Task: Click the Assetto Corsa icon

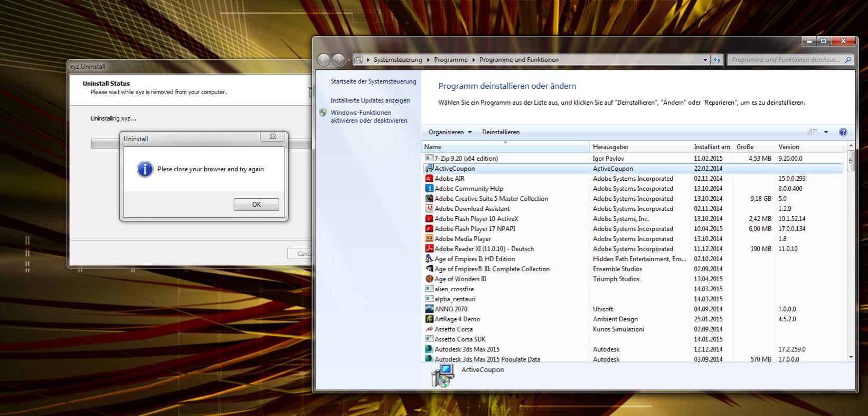Action: [429, 329]
